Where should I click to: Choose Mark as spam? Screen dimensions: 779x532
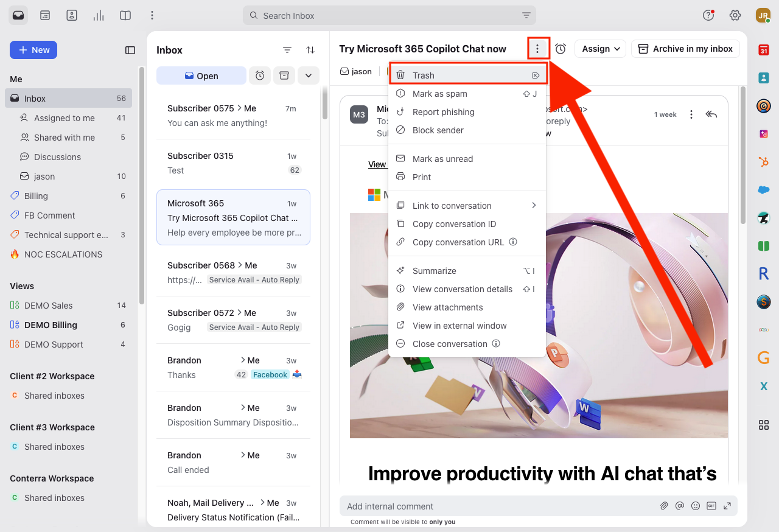[467, 94]
